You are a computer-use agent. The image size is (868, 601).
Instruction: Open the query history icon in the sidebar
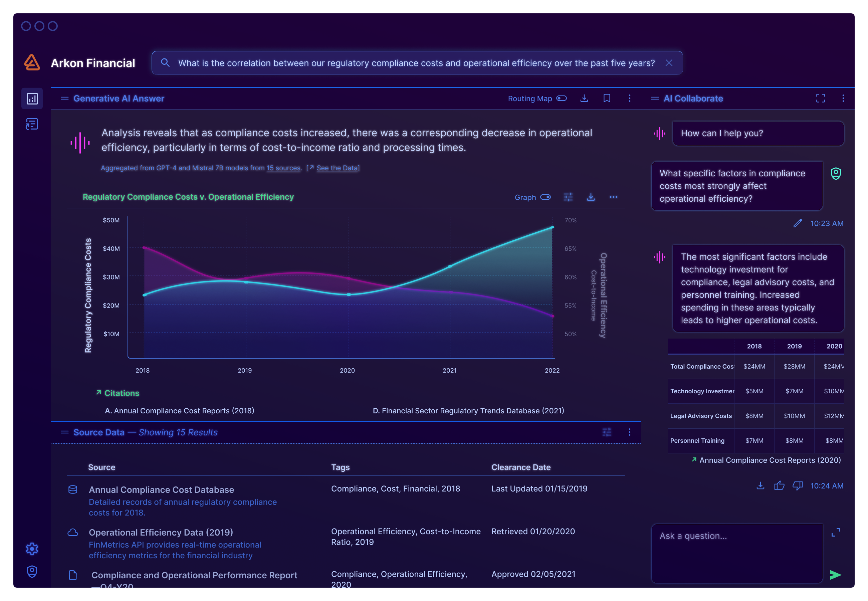pos(32,124)
